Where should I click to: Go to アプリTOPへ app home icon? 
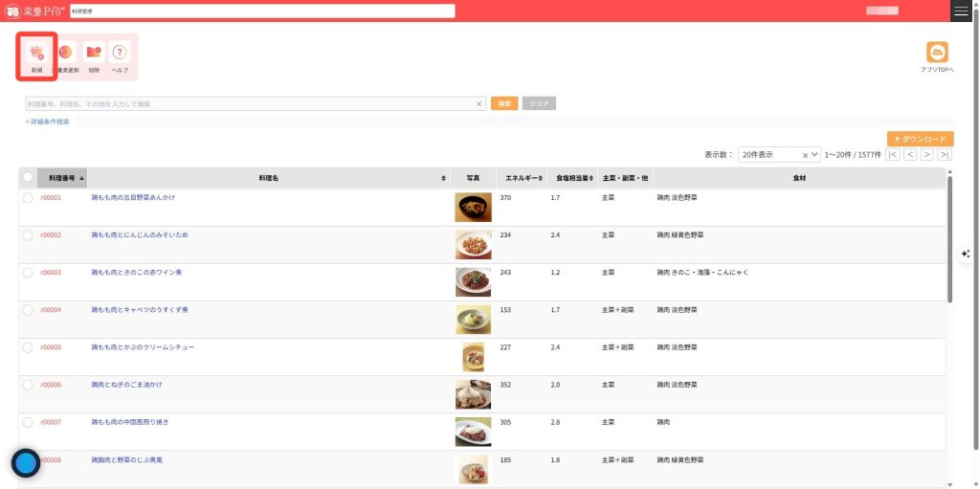tap(937, 54)
